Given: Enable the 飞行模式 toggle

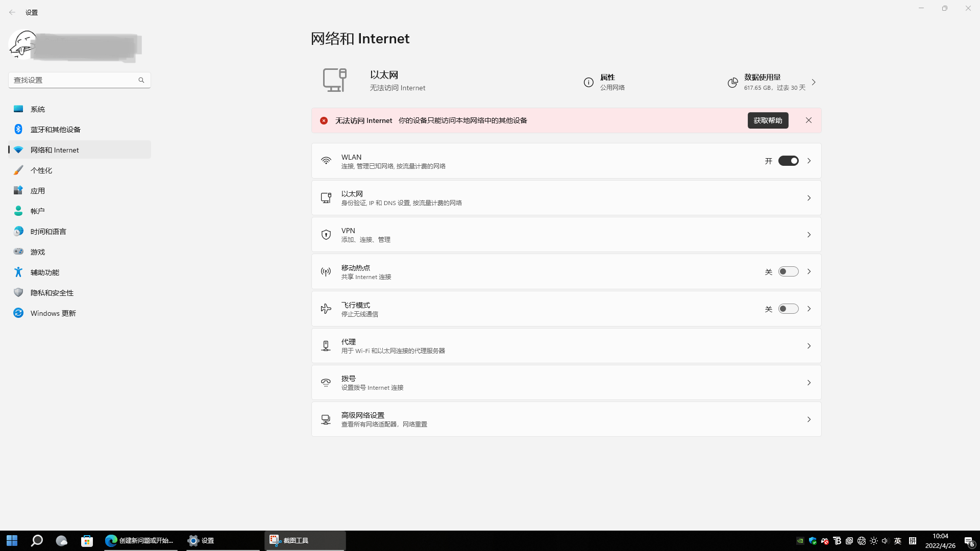Looking at the screenshot, I should (x=788, y=309).
